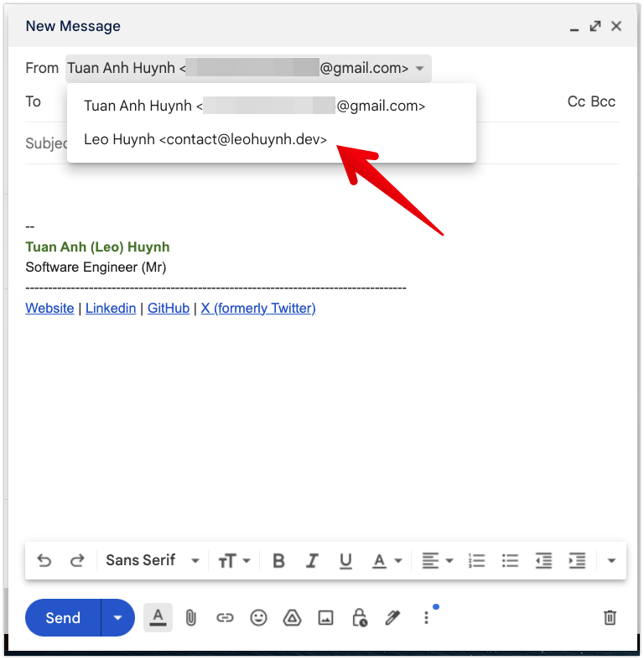
Task: Open the text color picker
Action: [x=387, y=561]
